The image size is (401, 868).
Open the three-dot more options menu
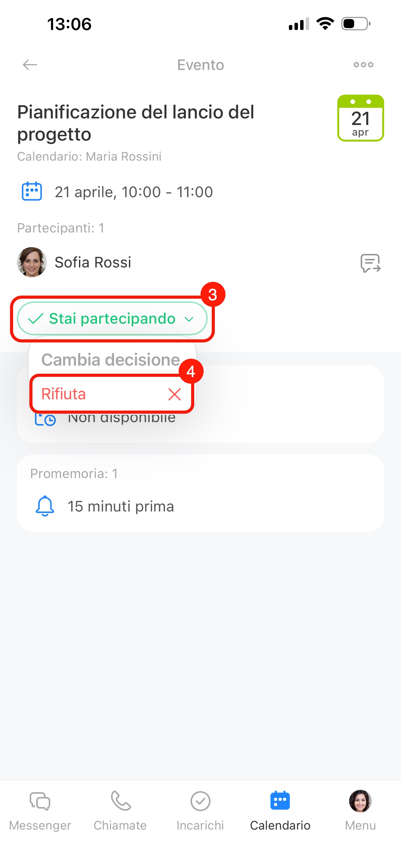tap(363, 64)
